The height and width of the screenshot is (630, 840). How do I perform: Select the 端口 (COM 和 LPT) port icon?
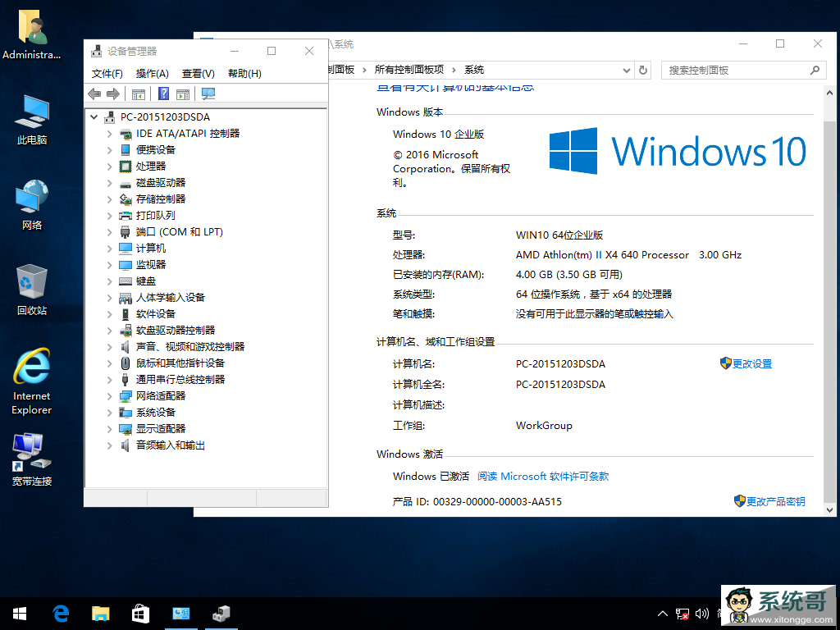click(126, 232)
